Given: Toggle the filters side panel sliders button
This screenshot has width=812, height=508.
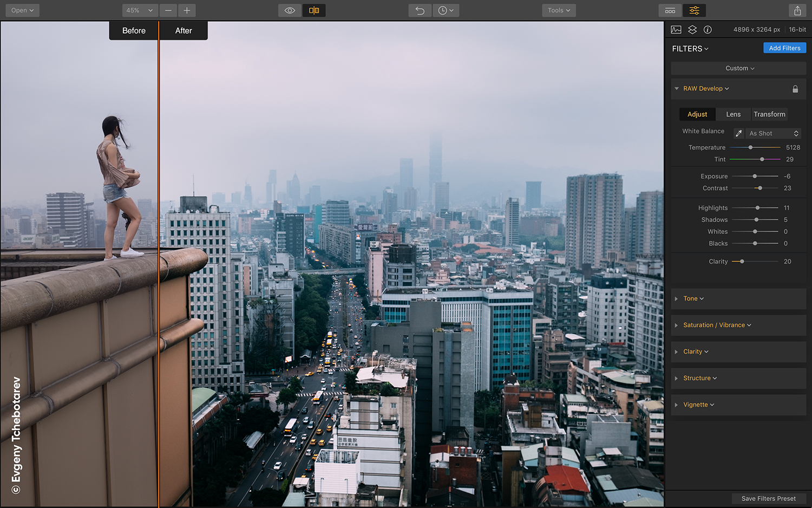Looking at the screenshot, I should point(695,10).
